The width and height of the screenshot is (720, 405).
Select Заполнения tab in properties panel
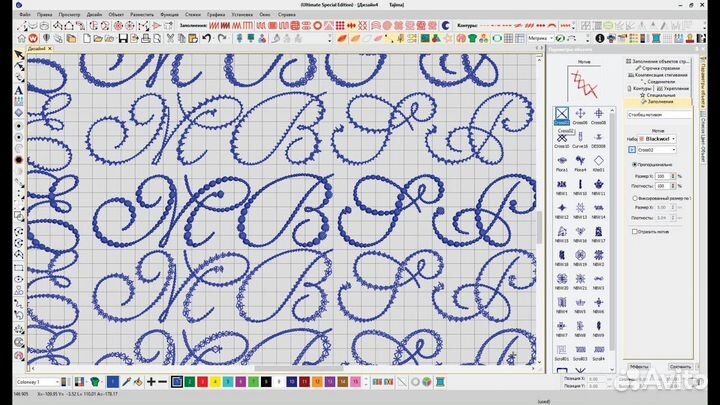659,101
